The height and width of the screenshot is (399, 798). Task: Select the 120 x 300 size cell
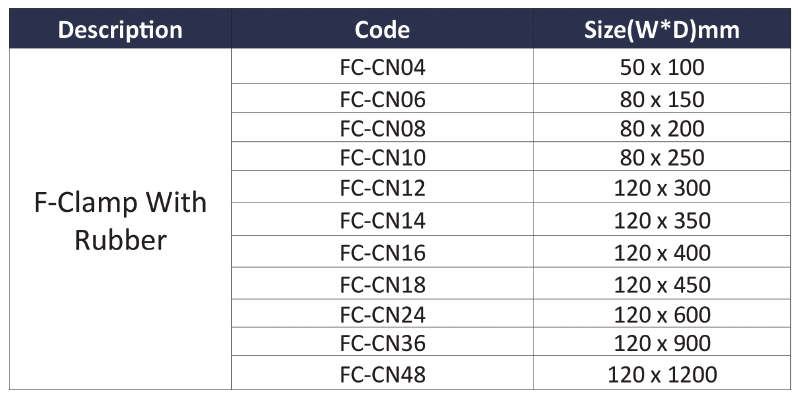pos(662,187)
